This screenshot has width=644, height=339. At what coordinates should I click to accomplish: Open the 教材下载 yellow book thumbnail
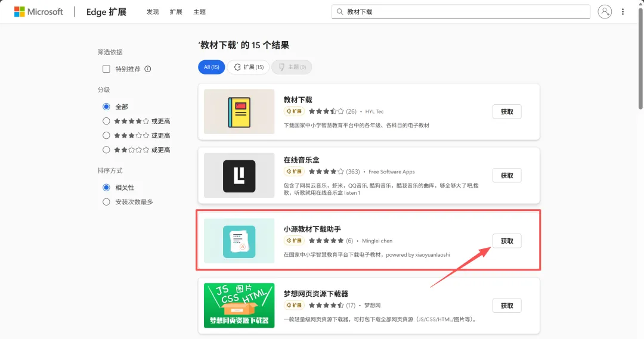point(239,111)
